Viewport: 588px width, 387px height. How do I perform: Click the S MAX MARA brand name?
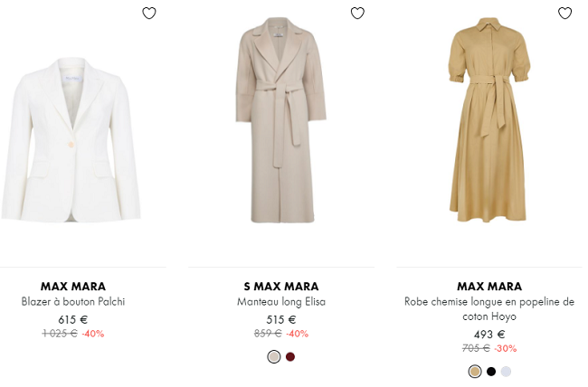(280, 287)
